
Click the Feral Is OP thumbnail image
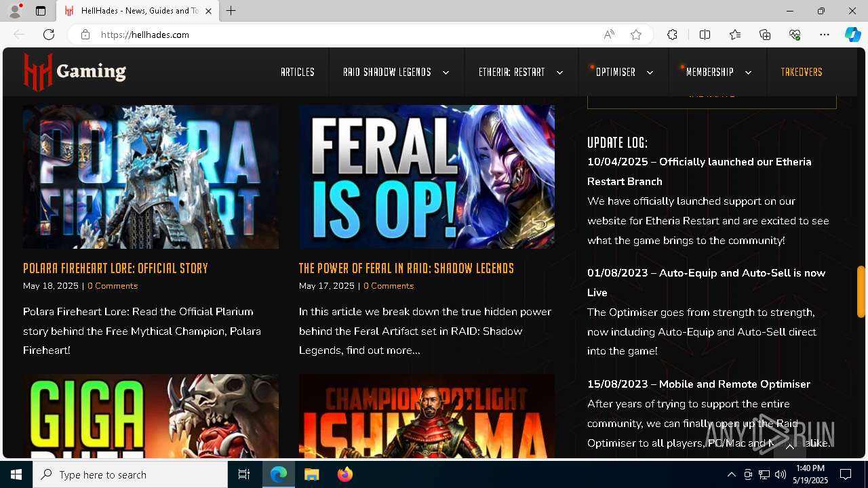[427, 177]
